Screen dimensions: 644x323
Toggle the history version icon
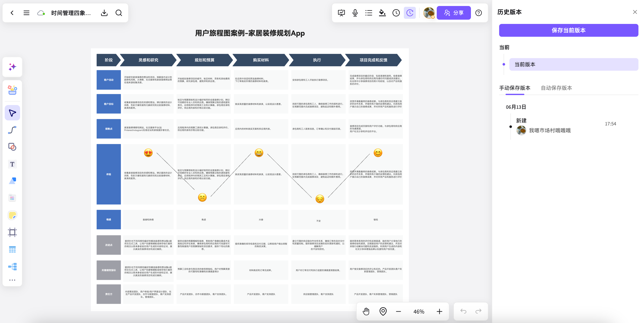[410, 13]
